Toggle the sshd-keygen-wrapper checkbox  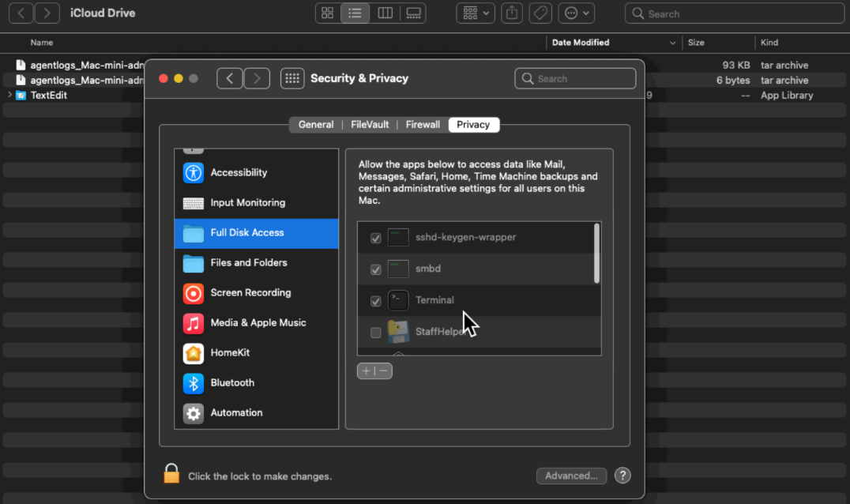coord(376,238)
